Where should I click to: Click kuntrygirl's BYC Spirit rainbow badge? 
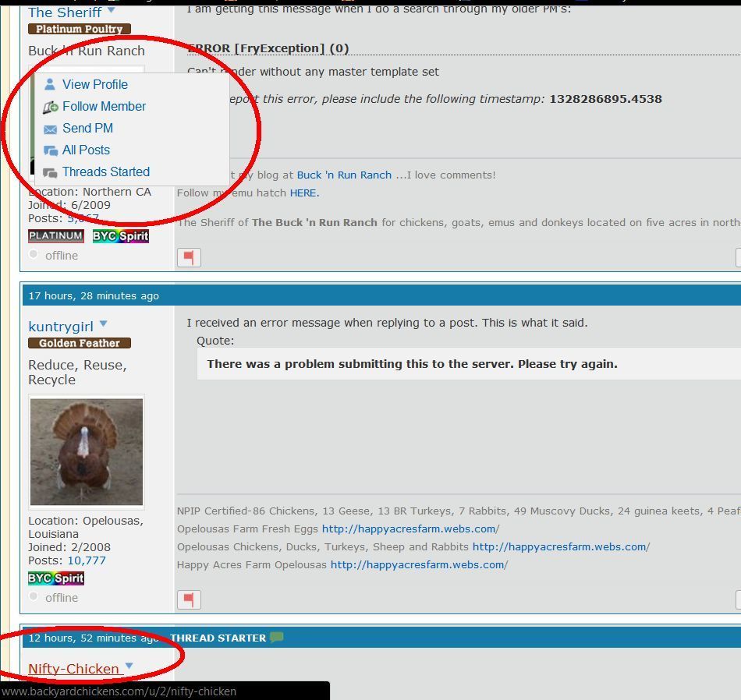55,578
